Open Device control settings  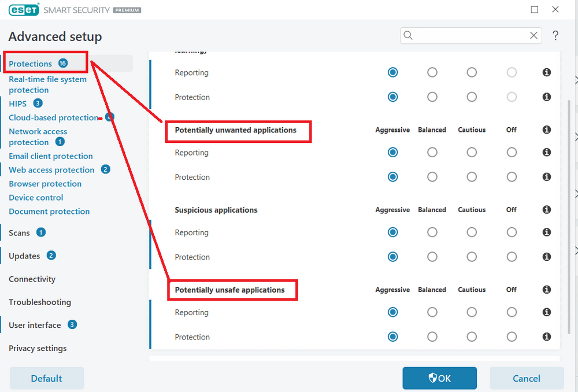[x=36, y=198]
